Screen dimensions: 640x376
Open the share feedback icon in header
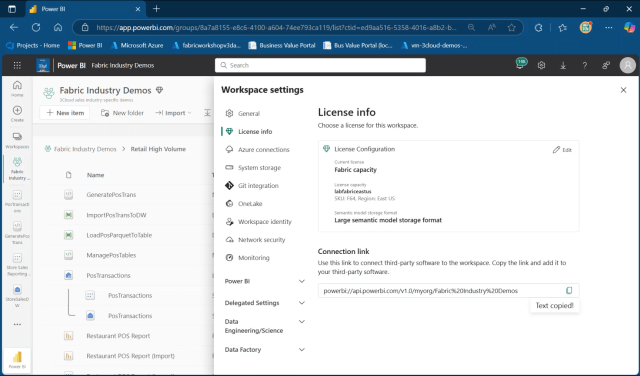pyautogui.click(x=606, y=65)
